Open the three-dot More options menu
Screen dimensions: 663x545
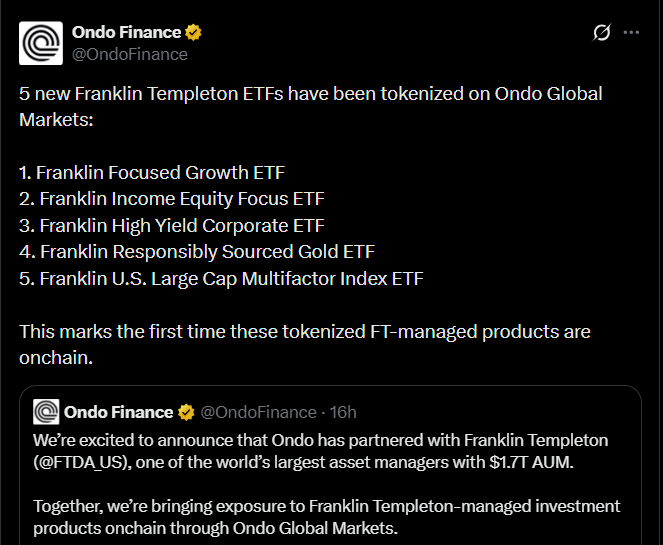631,32
